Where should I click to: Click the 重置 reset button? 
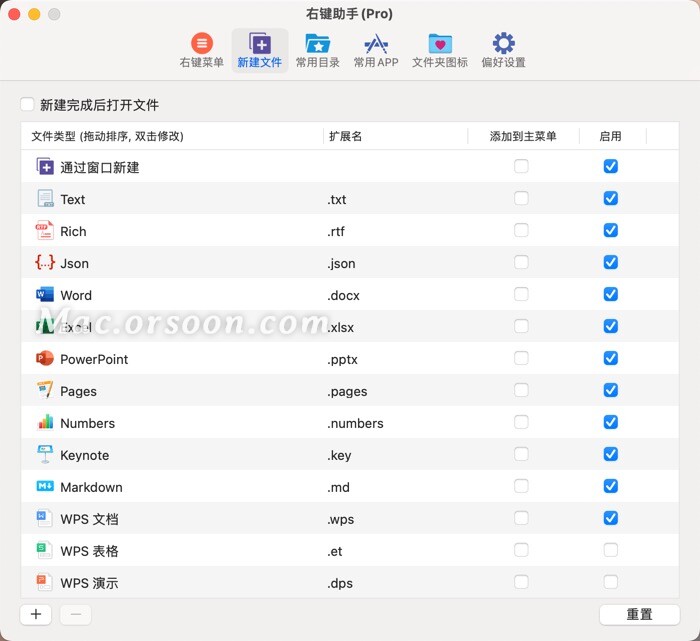click(x=639, y=615)
